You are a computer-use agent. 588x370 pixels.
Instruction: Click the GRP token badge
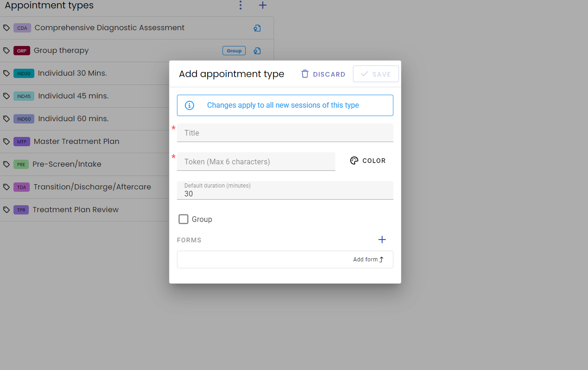click(22, 51)
